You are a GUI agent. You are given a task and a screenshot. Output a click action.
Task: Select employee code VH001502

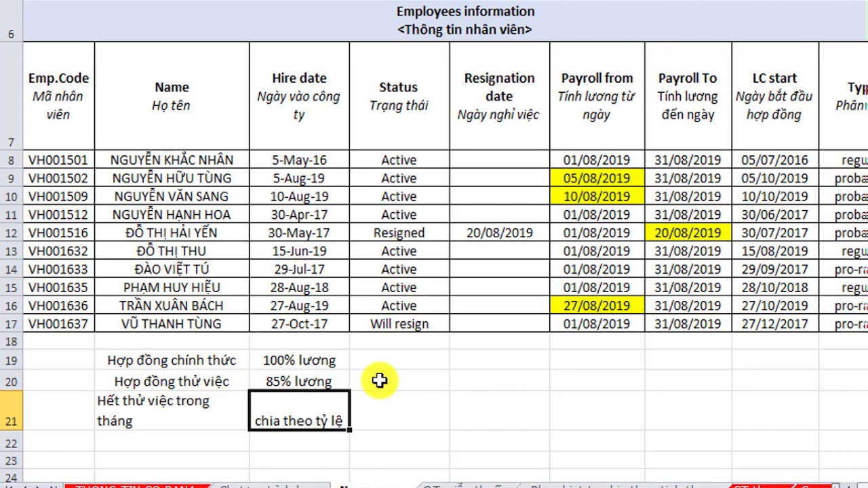tap(58, 178)
